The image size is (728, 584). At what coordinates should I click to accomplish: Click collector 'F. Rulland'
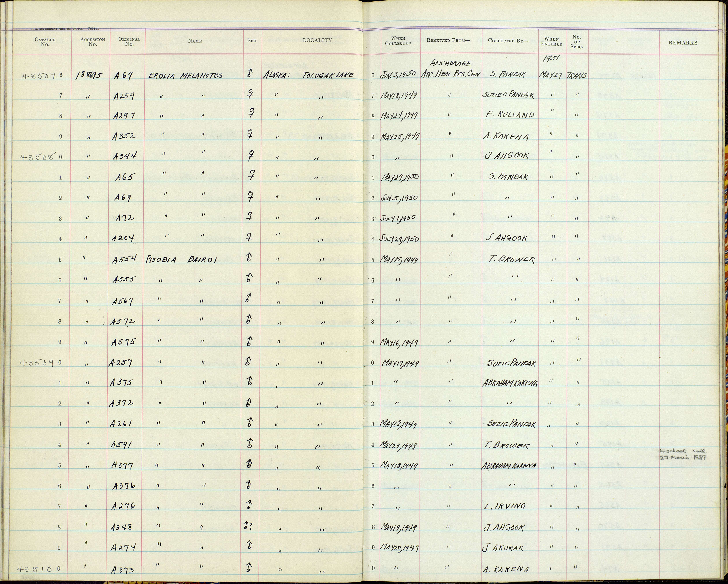[x=510, y=115]
